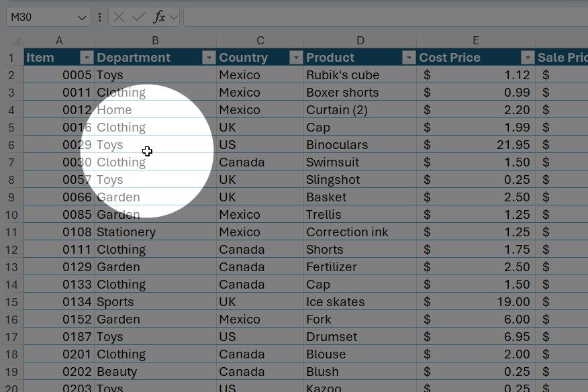The width and height of the screenshot is (588, 392).
Task: Select the US country cell in row 6
Action: [x=260, y=145]
